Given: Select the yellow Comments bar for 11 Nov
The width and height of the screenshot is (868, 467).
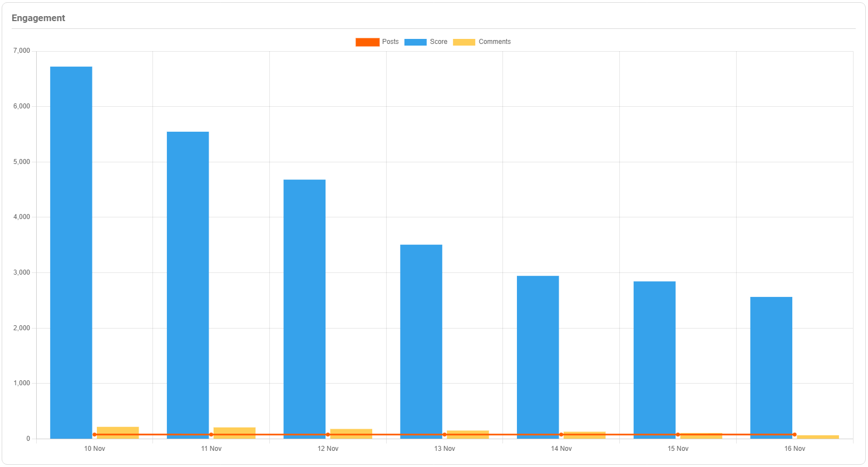Looking at the screenshot, I should pos(234,430).
